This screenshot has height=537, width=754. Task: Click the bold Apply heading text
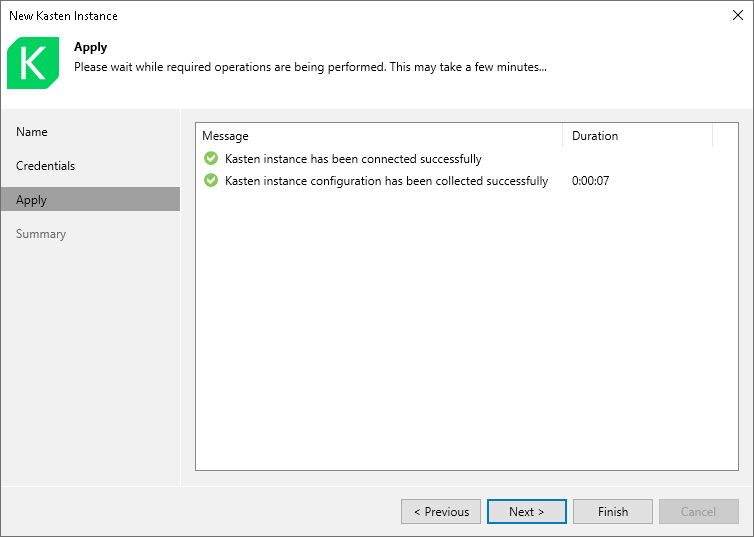point(90,47)
